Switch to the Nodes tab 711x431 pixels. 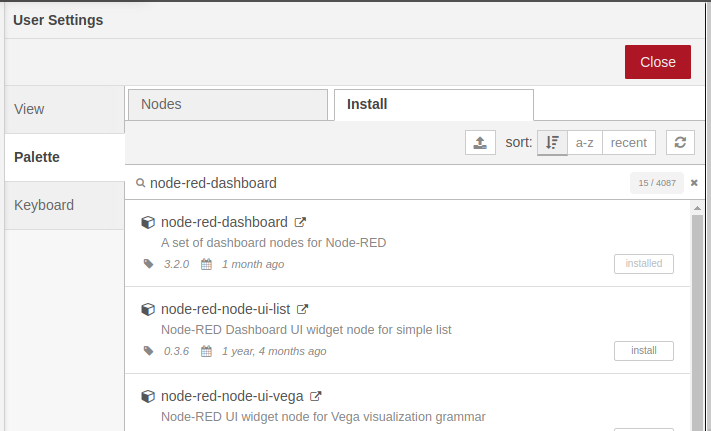tap(227, 104)
